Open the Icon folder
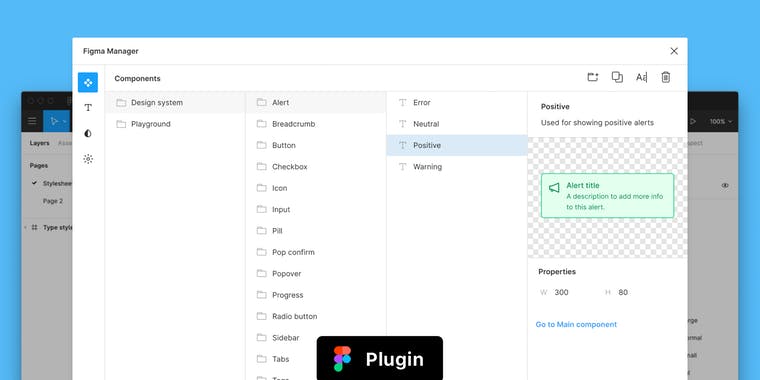760x380 pixels. [x=316, y=188]
